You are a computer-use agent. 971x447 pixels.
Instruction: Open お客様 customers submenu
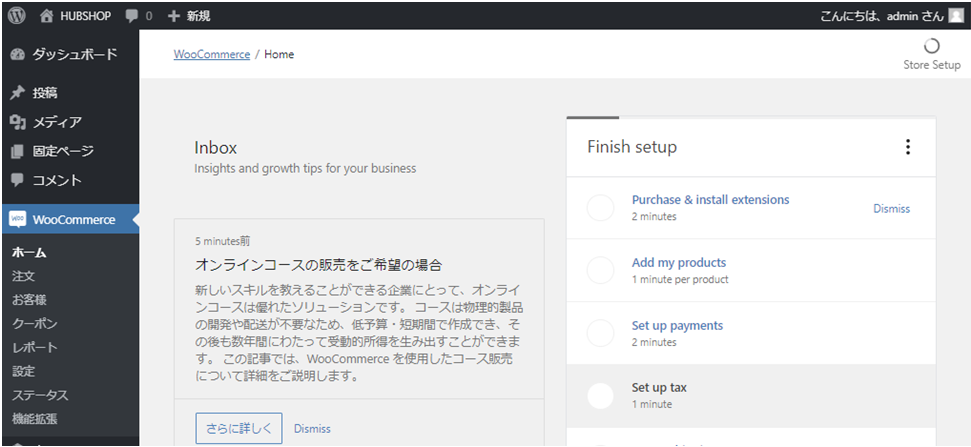coord(29,300)
